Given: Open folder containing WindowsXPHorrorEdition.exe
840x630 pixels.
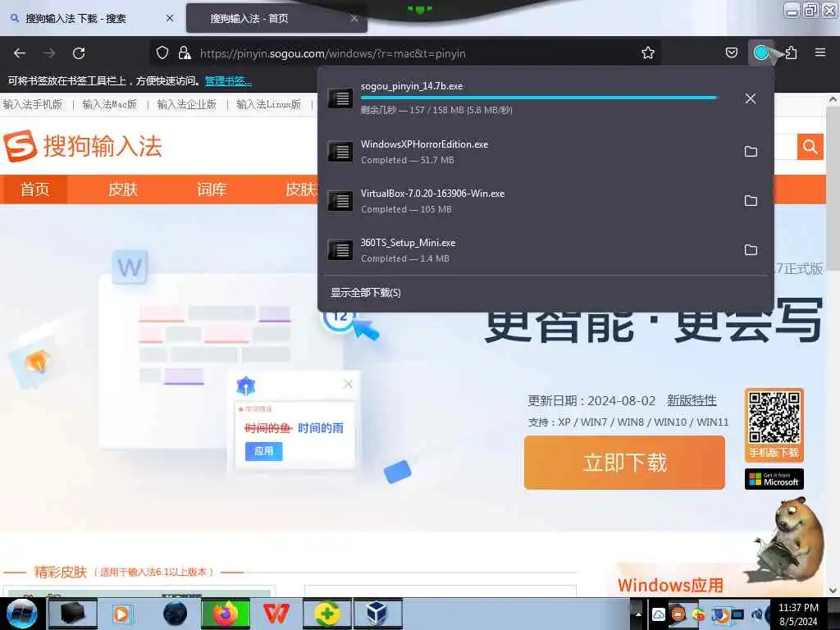Looking at the screenshot, I should (751, 152).
